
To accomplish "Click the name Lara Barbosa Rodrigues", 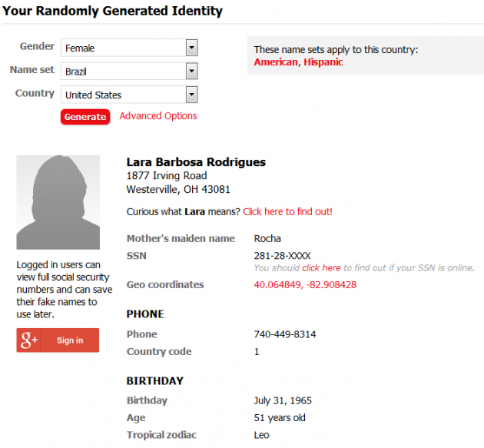I will pos(196,162).
